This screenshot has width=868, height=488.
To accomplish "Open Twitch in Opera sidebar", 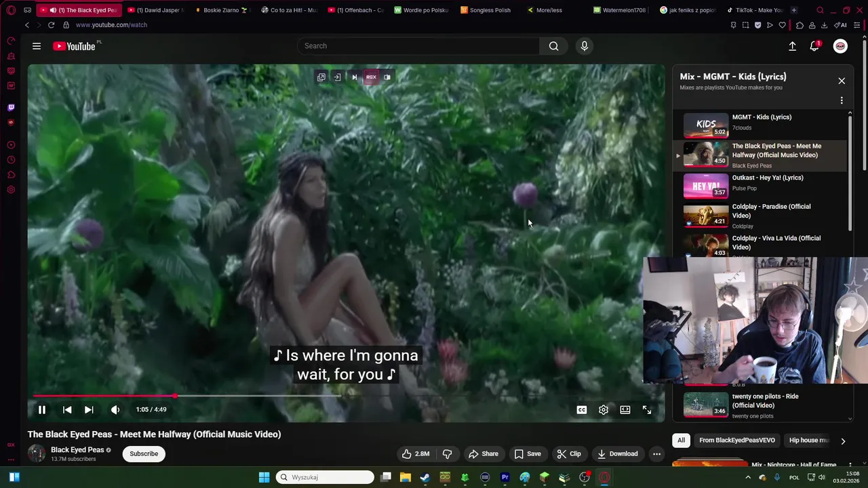I will pos(11,107).
